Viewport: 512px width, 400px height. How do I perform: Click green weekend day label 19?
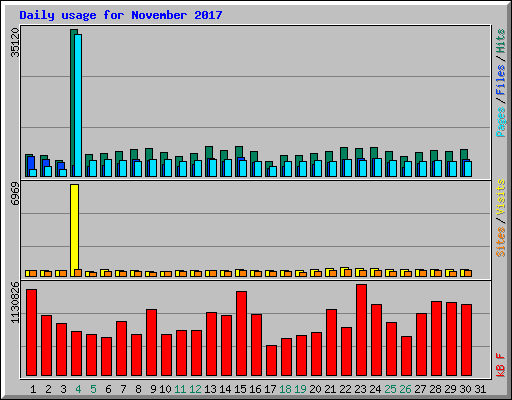coord(300,389)
